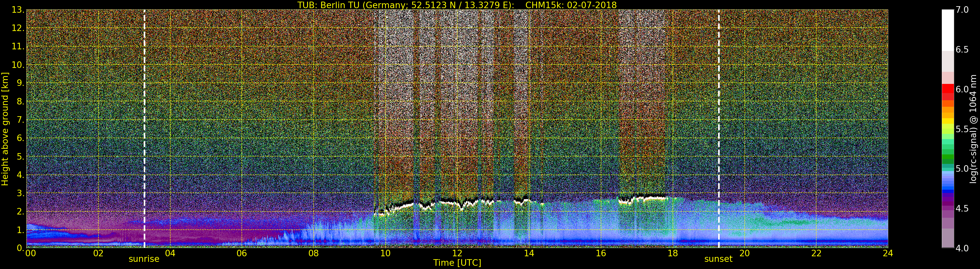Screen dimensions: 980x269
Task: Click the '12' time tick label
Action: click(457, 253)
